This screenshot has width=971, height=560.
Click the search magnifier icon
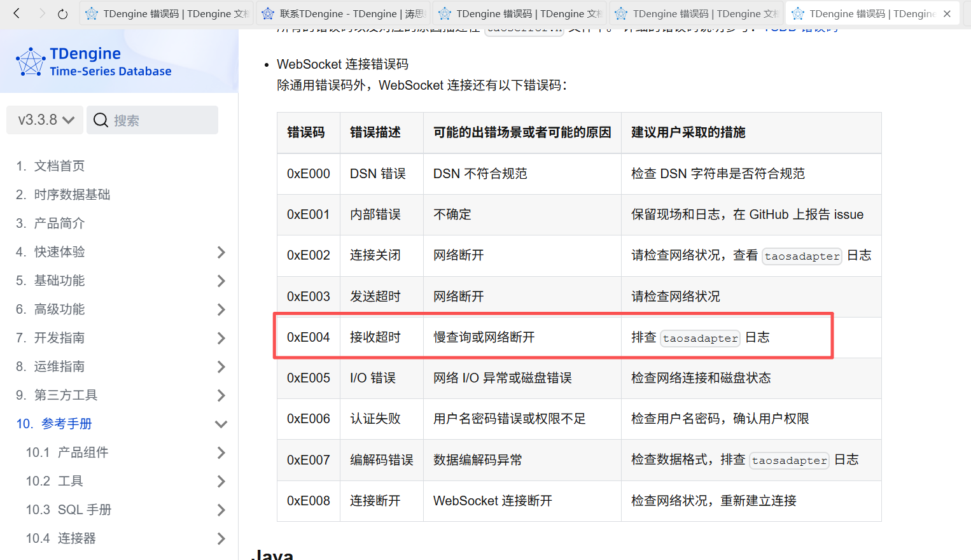click(x=101, y=120)
